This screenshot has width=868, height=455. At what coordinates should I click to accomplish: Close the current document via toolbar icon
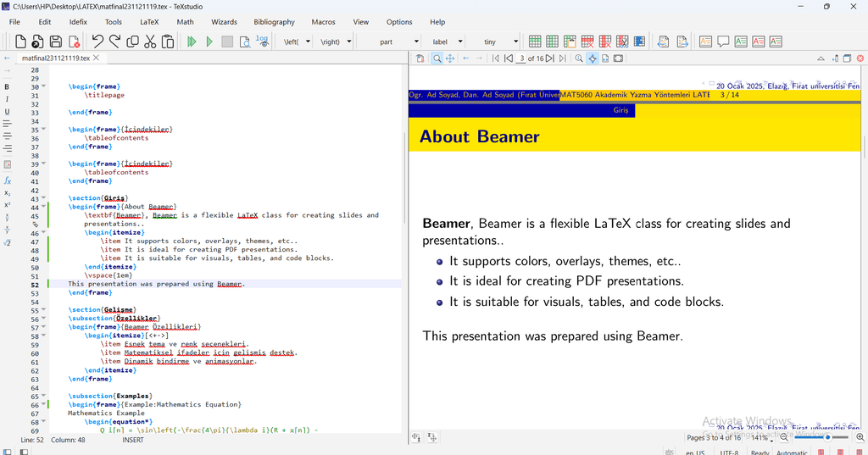coord(74,42)
